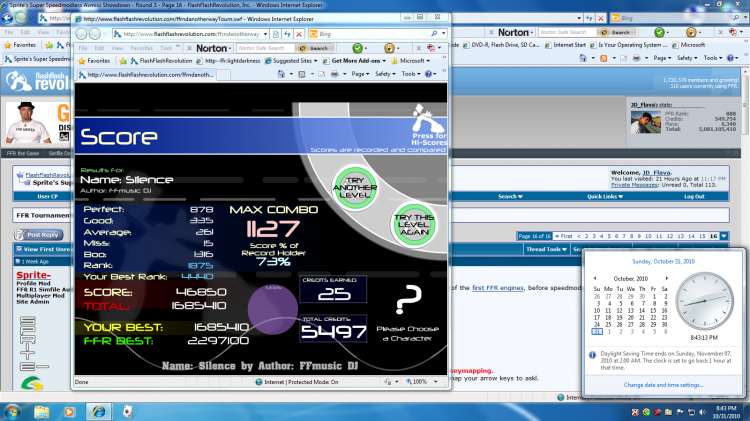Screen dimensions: 750x421
Task: Open the Quick Links forum menu
Action: coord(605,197)
